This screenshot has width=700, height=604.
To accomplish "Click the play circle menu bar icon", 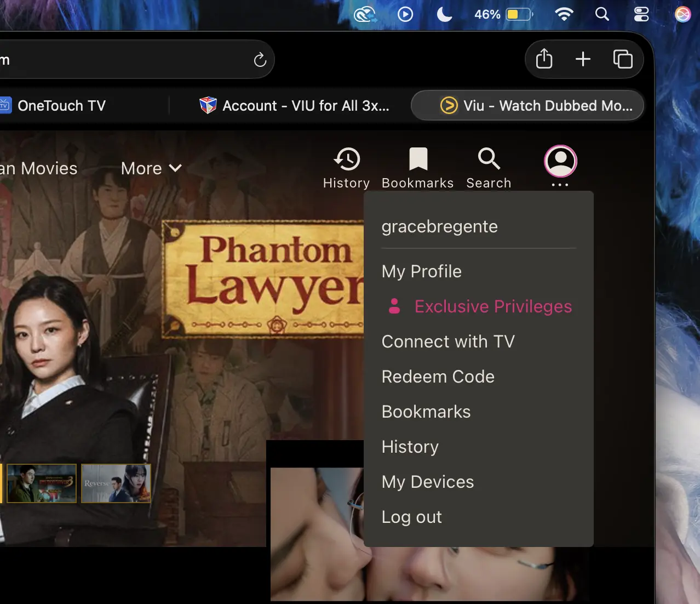I will (405, 14).
